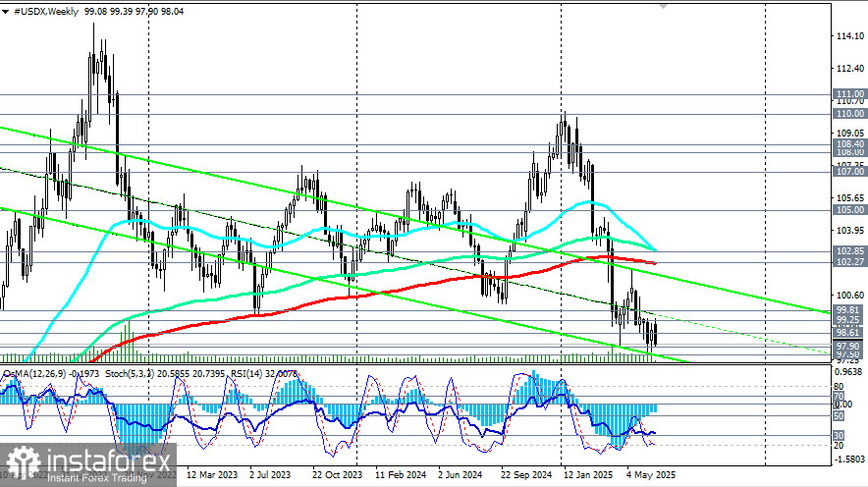Viewport: 868px width, 487px height.
Task: Click the triangle arrow beside #USDX,Weekly
Action: 6,12
